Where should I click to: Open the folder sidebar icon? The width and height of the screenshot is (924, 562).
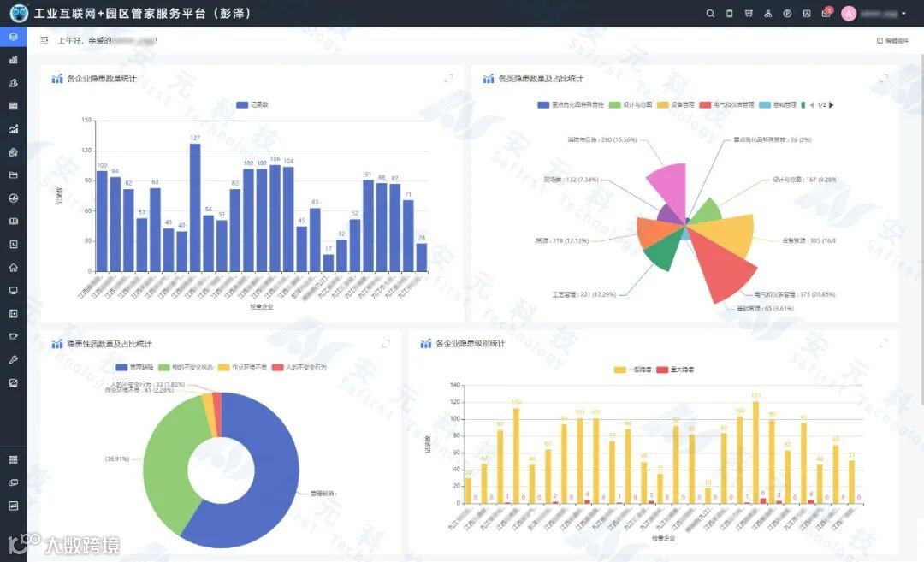tap(13, 175)
